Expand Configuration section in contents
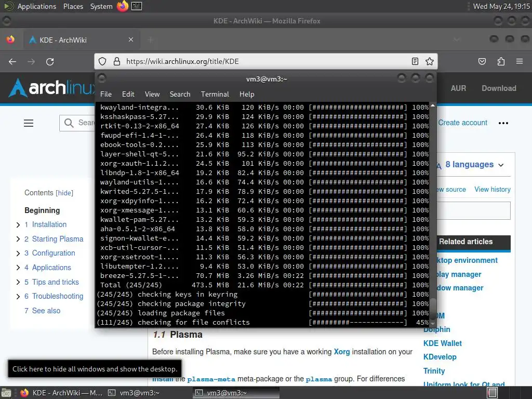 point(18,253)
